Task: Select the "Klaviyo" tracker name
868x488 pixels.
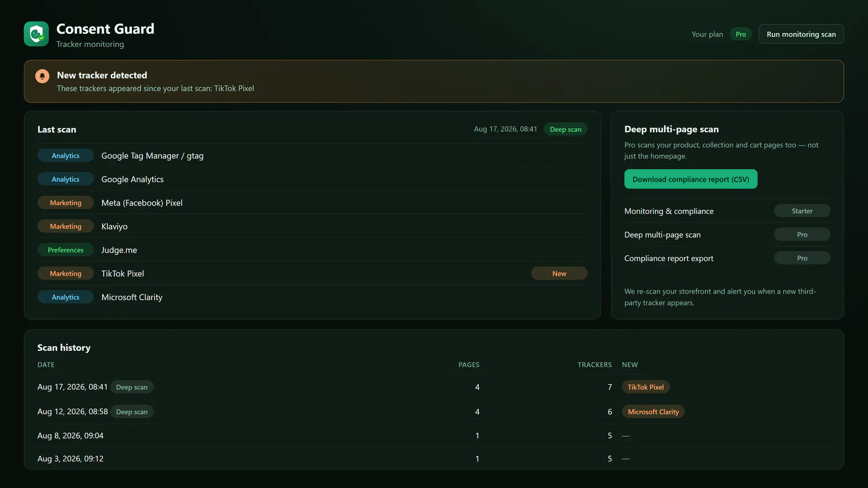Action: click(x=114, y=227)
